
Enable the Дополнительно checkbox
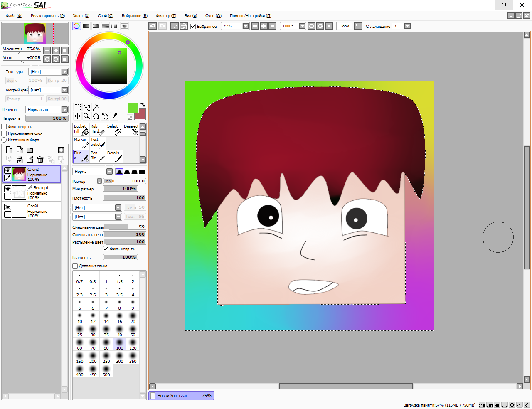pos(75,266)
